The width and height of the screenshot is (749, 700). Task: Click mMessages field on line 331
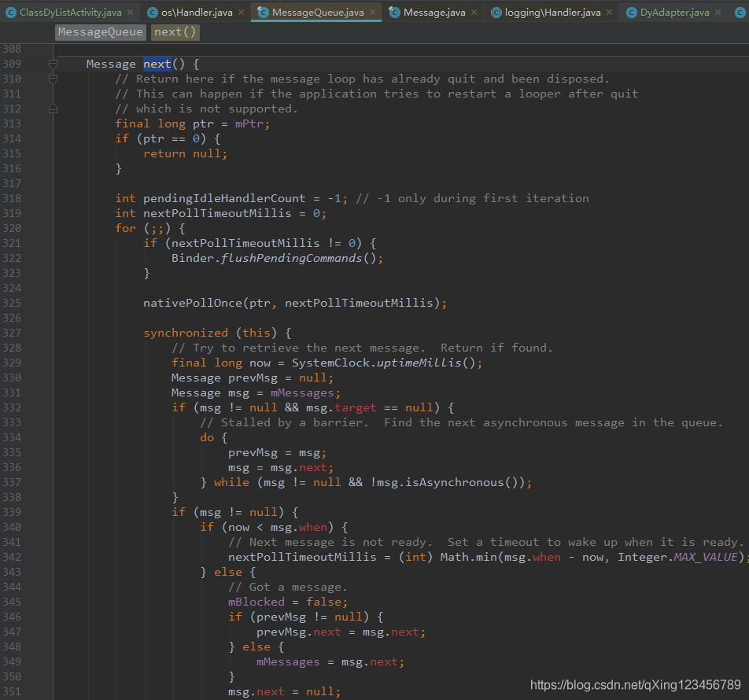tap(302, 393)
